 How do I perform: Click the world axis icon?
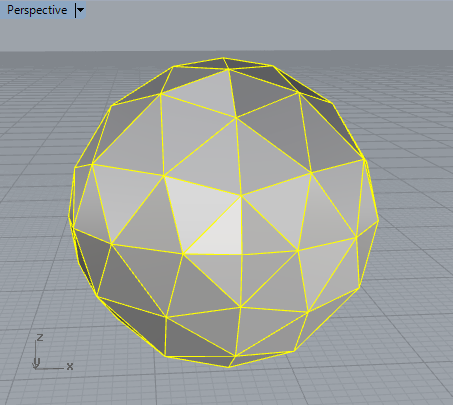pyautogui.click(x=52, y=352)
